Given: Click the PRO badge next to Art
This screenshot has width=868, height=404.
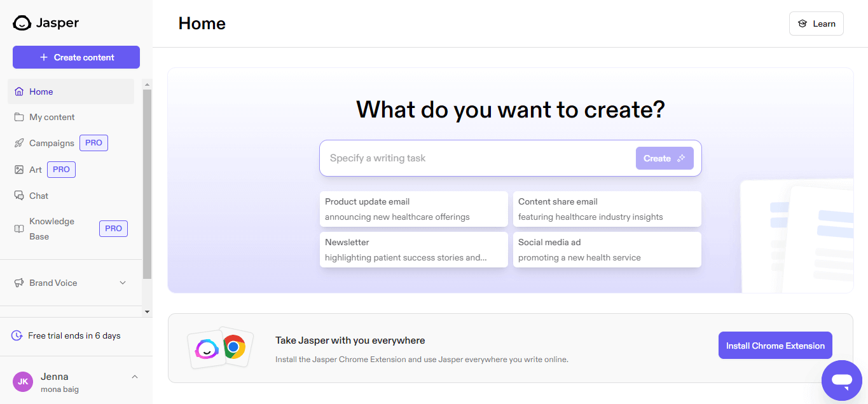Looking at the screenshot, I should pyautogui.click(x=61, y=170).
